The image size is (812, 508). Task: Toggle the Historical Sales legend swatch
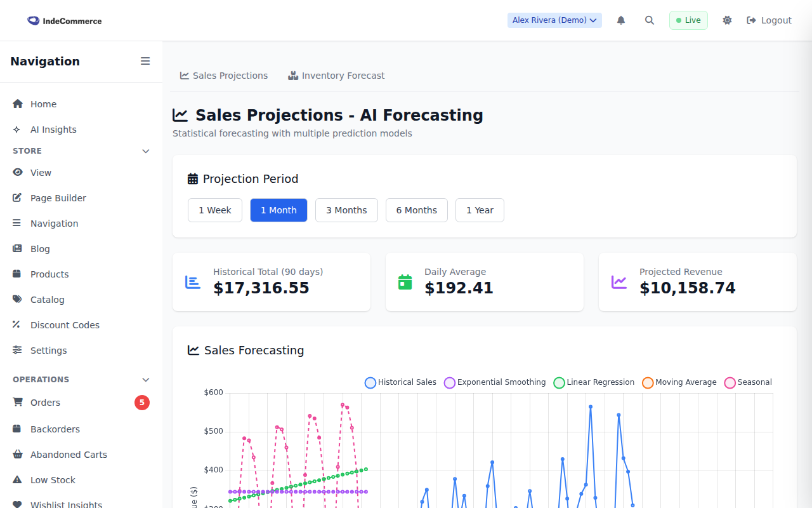pyautogui.click(x=370, y=383)
